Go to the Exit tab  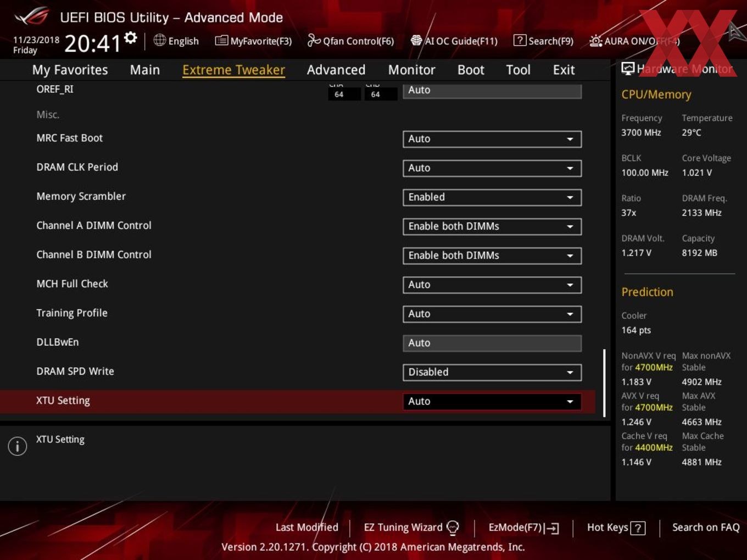pyautogui.click(x=564, y=70)
